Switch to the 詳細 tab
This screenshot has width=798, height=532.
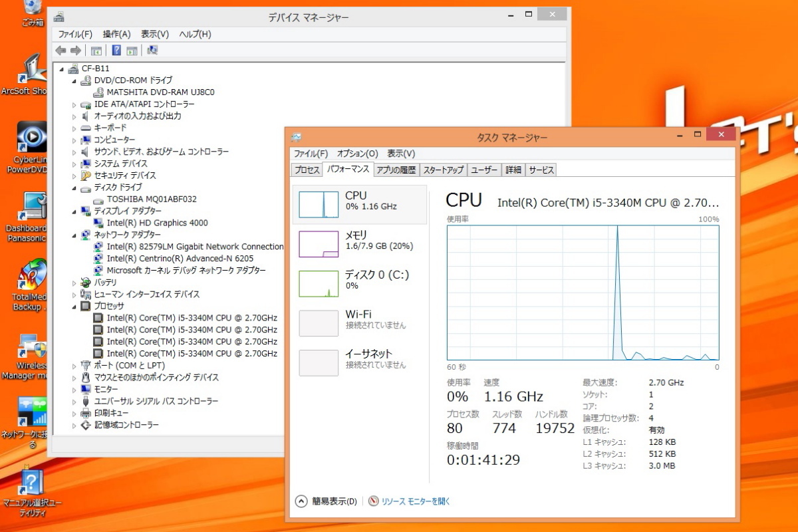pos(513,170)
